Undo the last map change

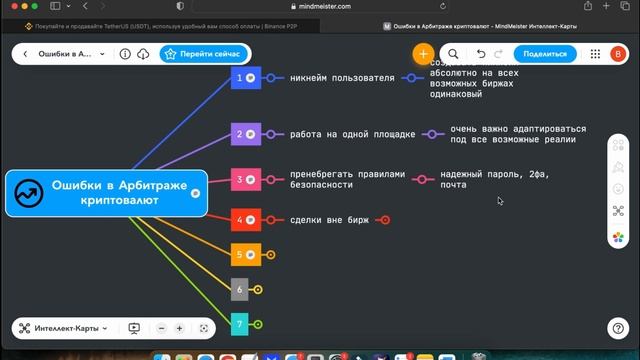click(481, 54)
